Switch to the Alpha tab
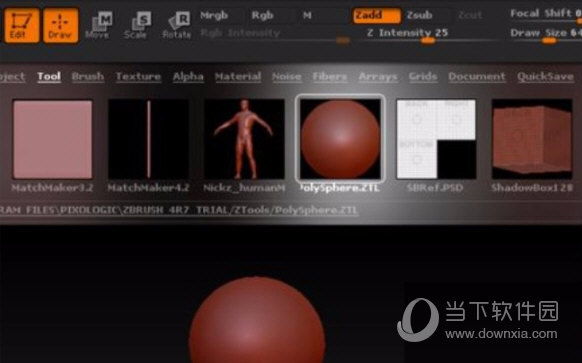 click(x=188, y=76)
